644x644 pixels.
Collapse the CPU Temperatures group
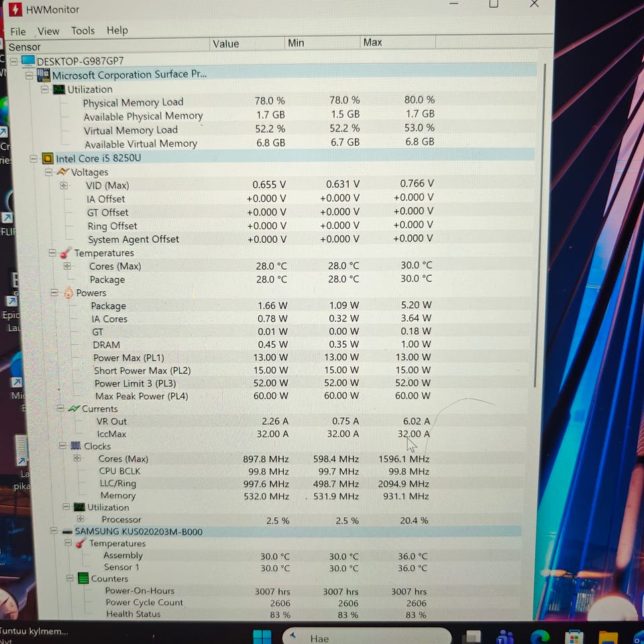(x=52, y=253)
